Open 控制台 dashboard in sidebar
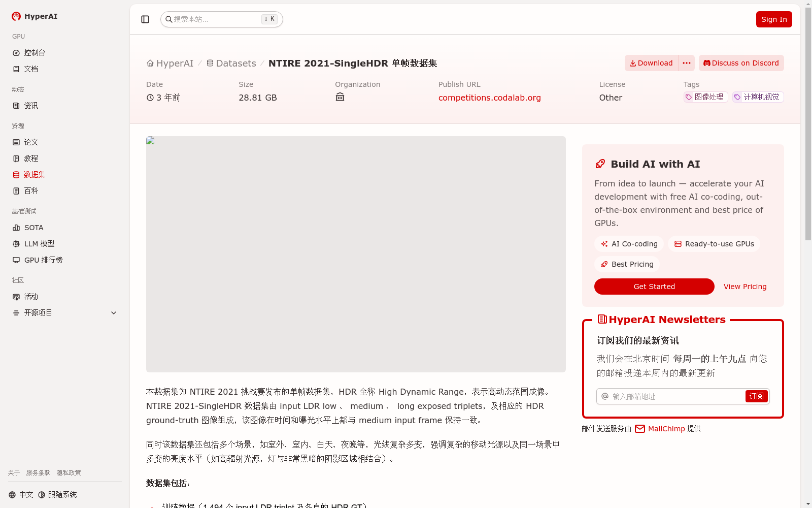812x508 pixels. pyautogui.click(x=65, y=53)
